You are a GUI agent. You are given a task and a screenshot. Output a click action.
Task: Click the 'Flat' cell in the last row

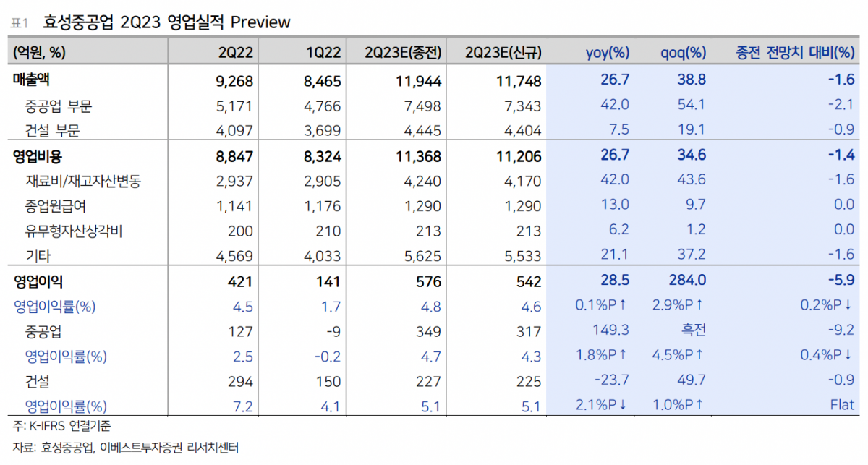(842, 406)
